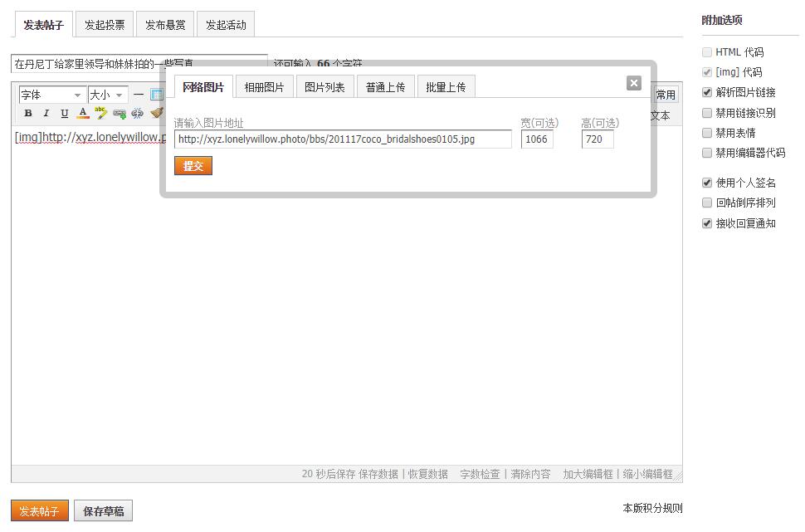
Task: Apply underline formatting in editor
Action: (x=64, y=114)
